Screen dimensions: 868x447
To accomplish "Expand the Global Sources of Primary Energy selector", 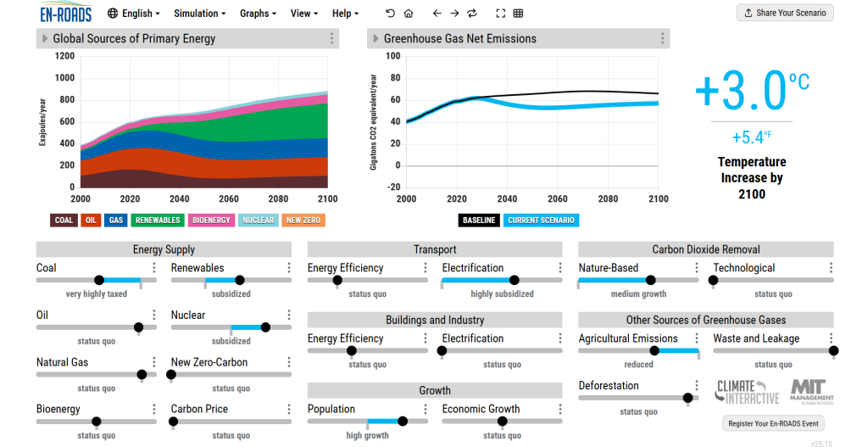I will click(43, 39).
